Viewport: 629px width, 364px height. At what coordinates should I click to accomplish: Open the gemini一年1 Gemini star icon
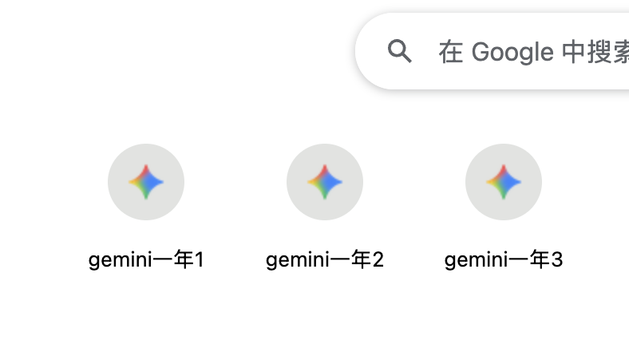tap(146, 182)
